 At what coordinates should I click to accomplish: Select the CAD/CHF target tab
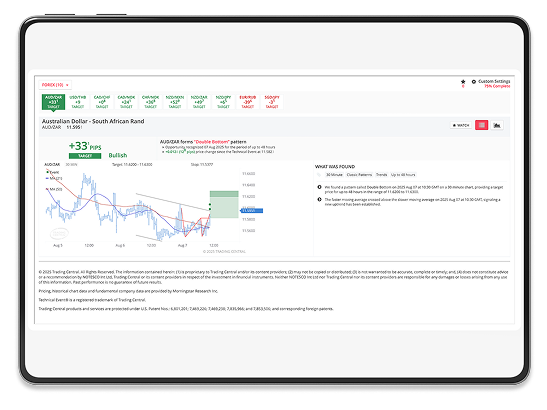point(102,102)
